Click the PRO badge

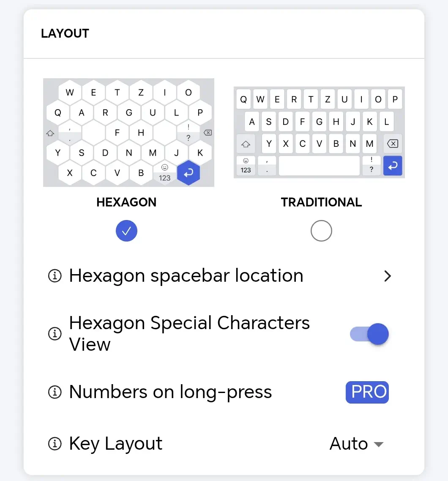[x=367, y=392]
